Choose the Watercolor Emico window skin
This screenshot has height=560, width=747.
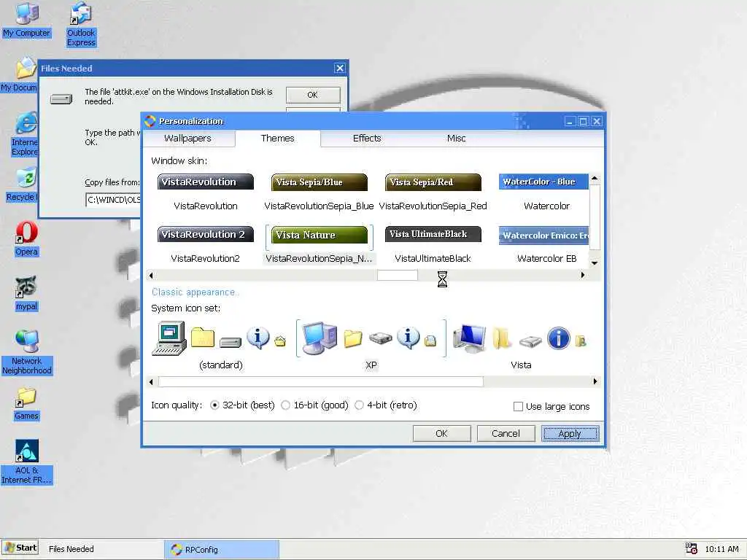point(543,236)
